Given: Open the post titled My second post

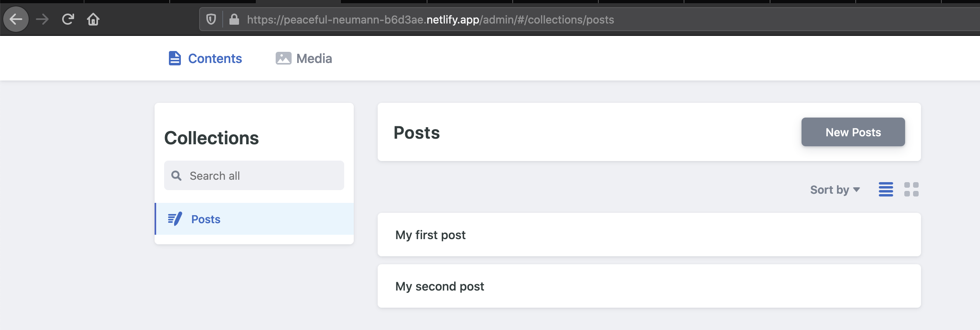Looking at the screenshot, I should pyautogui.click(x=439, y=286).
